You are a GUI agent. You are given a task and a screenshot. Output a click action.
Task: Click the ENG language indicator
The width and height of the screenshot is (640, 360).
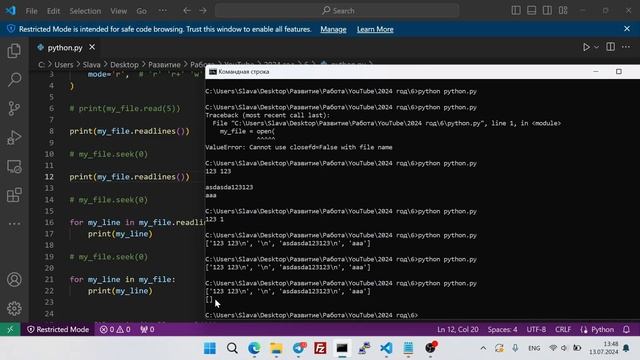534,348
